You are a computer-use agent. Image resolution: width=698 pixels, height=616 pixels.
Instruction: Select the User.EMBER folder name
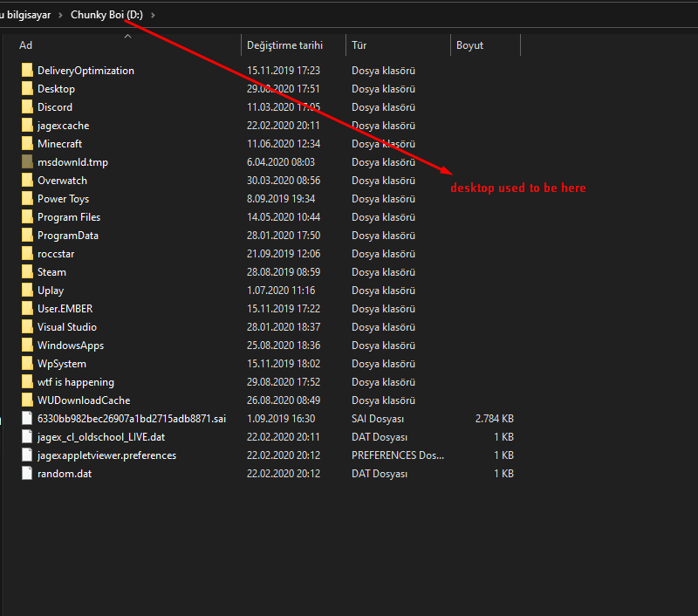click(65, 309)
